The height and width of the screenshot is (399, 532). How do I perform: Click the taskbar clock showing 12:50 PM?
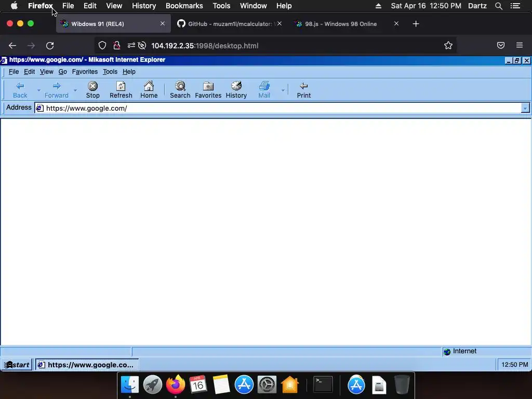pyautogui.click(x=514, y=365)
